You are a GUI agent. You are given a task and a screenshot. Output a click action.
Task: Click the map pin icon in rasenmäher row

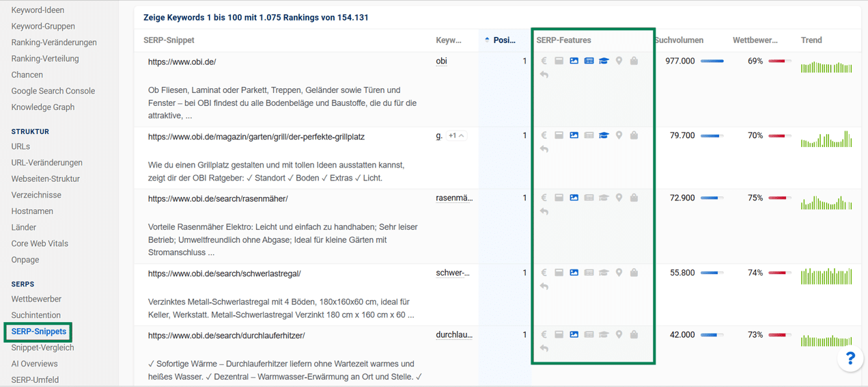[x=619, y=198]
